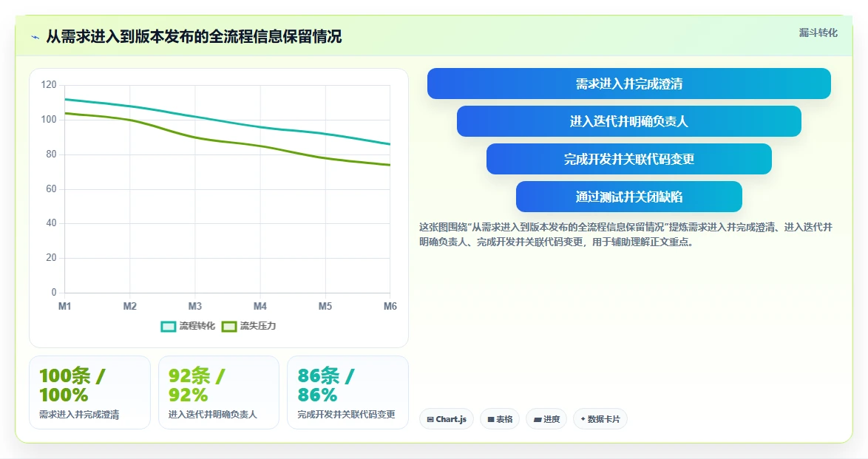Viewport: 868px width, 459px height.
Task: Click the lightning icon beside the title
Action: click(x=35, y=38)
